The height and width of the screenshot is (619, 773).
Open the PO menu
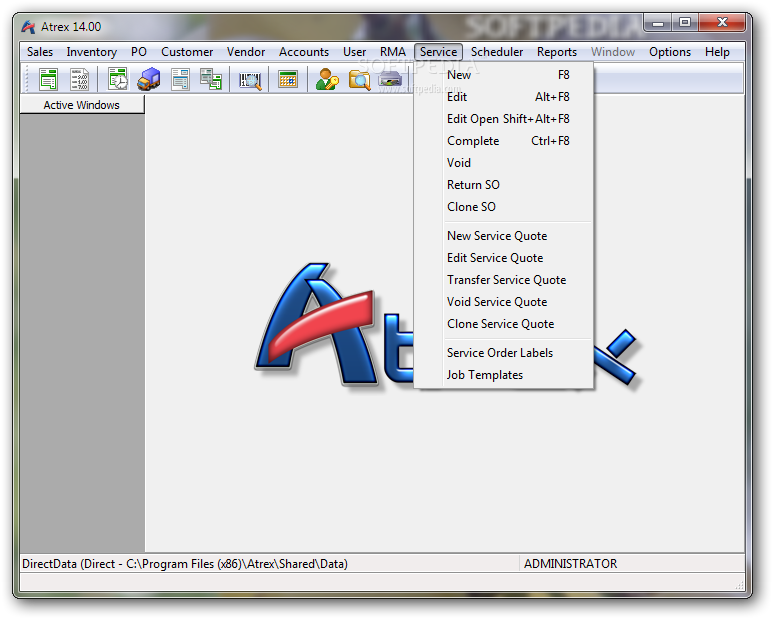click(139, 52)
